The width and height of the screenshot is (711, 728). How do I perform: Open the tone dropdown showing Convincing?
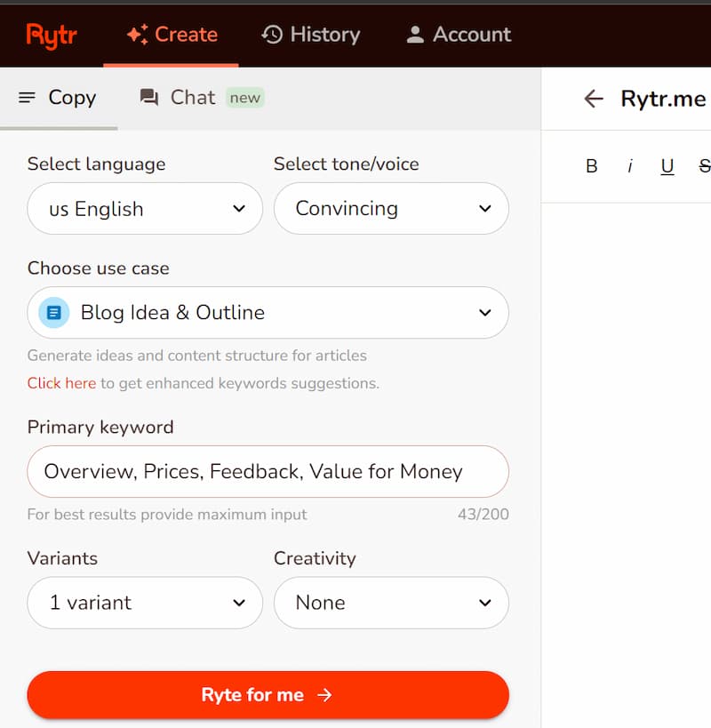(x=391, y=209)
